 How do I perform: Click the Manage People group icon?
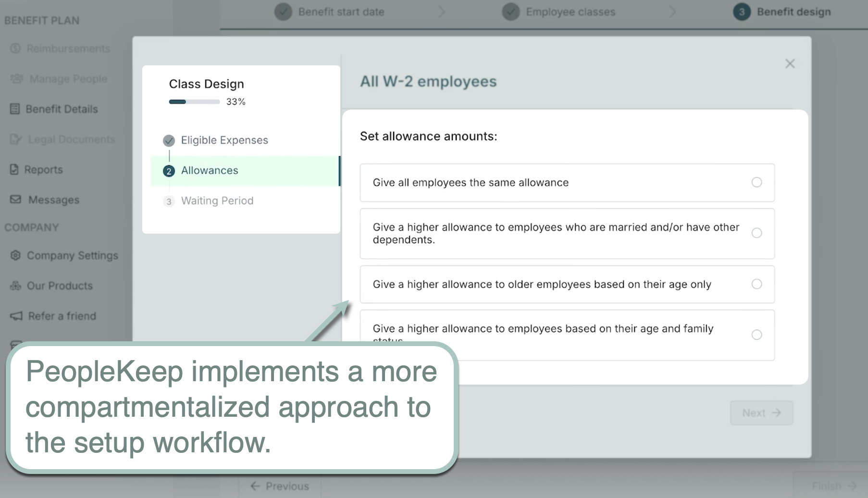[17, 78]
